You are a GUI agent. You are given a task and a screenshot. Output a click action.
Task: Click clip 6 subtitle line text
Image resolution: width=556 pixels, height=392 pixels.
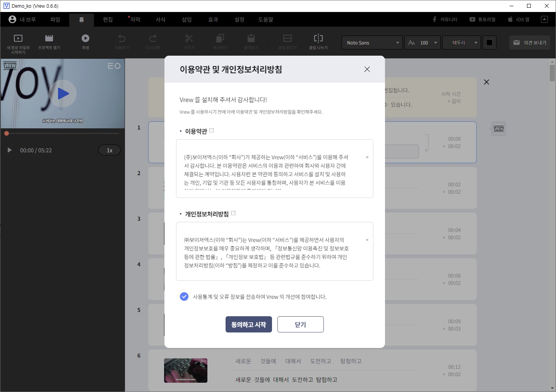(286, 380)
